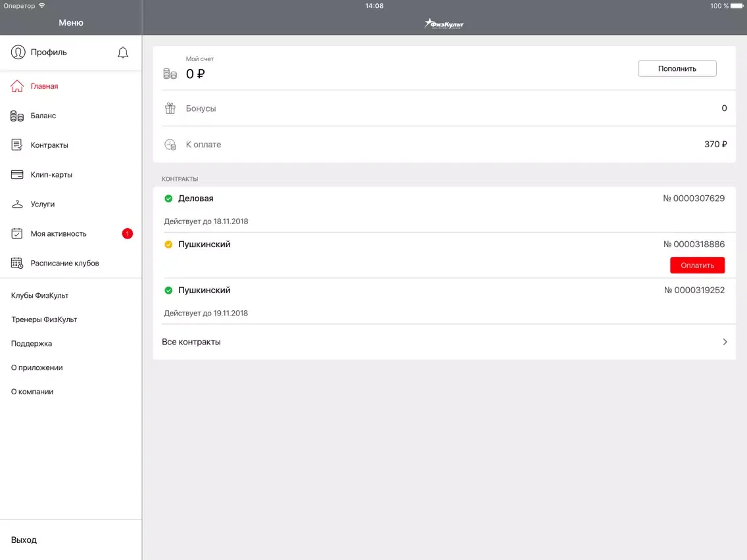Open Клубы ФизКульт link

[40, 295]
